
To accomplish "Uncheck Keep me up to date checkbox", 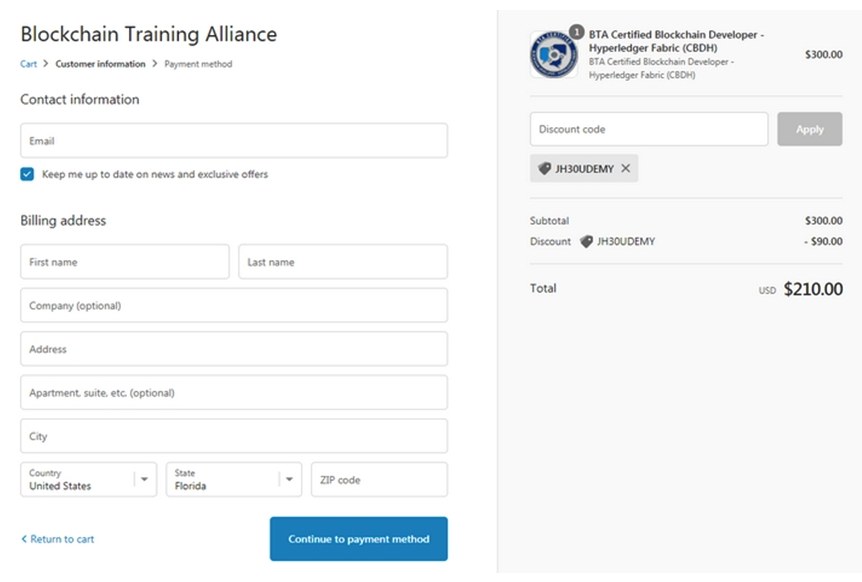I will pyautogui.click(x=27, y=174).
